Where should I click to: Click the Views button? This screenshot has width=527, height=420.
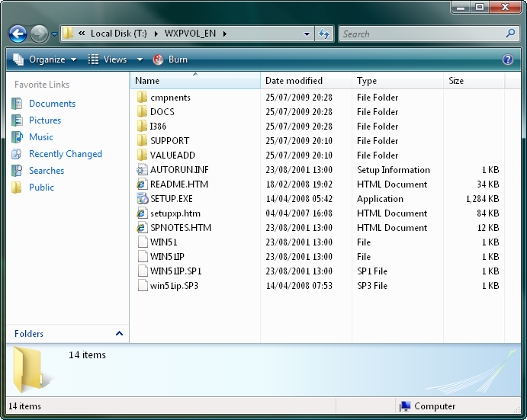click(x=108, y=59)
